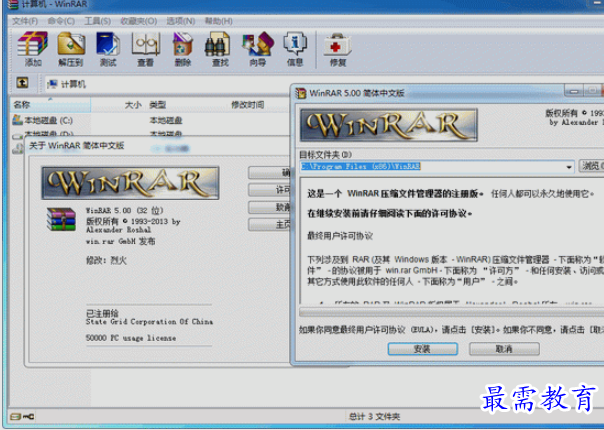Click the 浏览 (Browse) button
This screenshot has width=604, height=430.
pyautogui.click(x=591, y=166)
